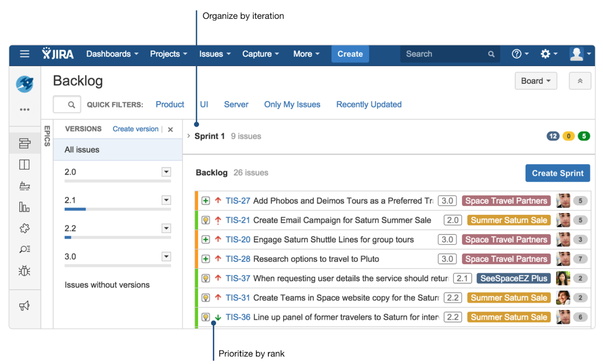Toggle the Product quick filter
This screenshot has height=364, width=603.
[170, 104]
